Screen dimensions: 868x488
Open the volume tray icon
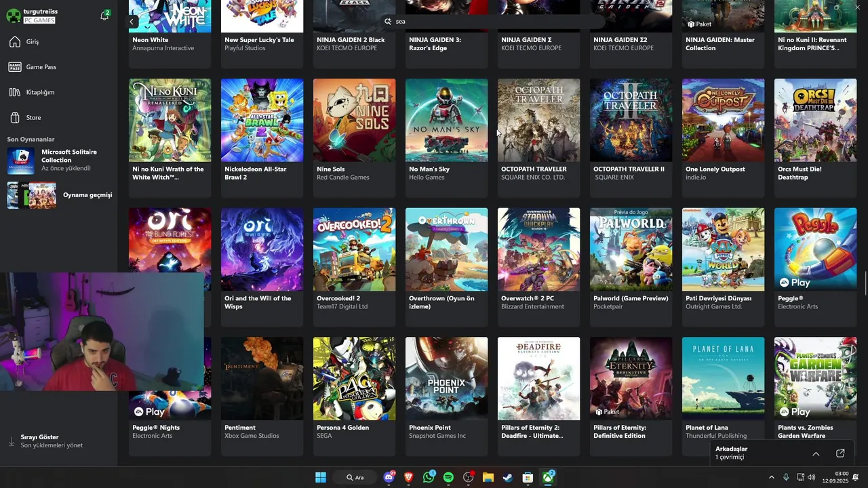812,478
